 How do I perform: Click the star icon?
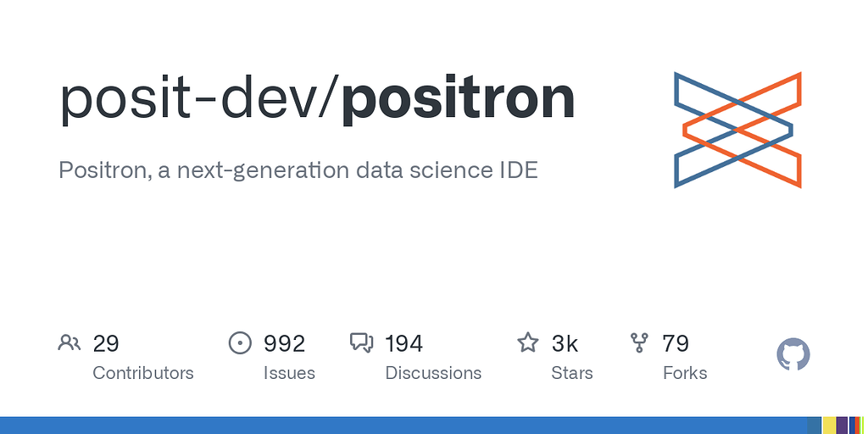527,342
